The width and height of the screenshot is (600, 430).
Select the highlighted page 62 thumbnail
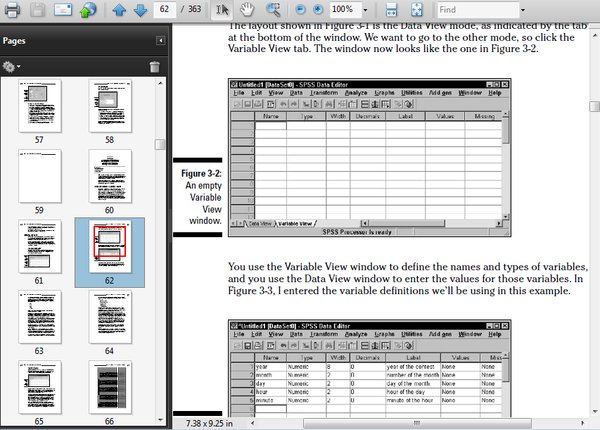click(x=110, y=246)
